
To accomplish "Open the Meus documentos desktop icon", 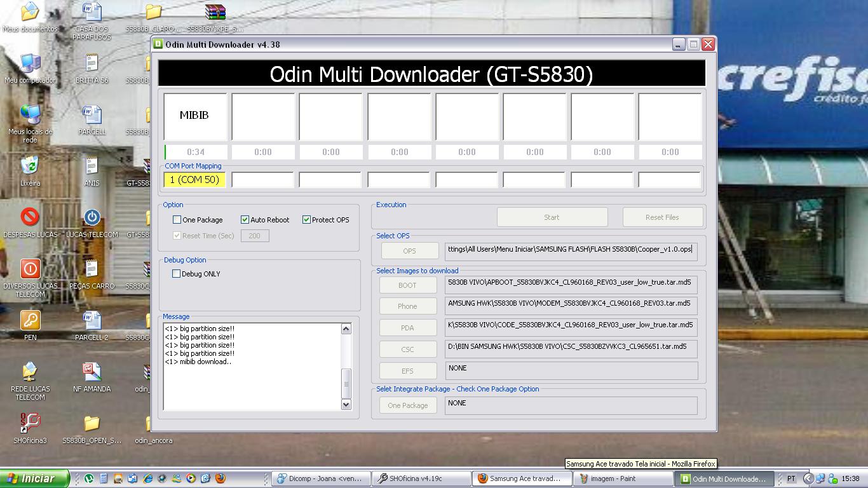I will 30,17.
